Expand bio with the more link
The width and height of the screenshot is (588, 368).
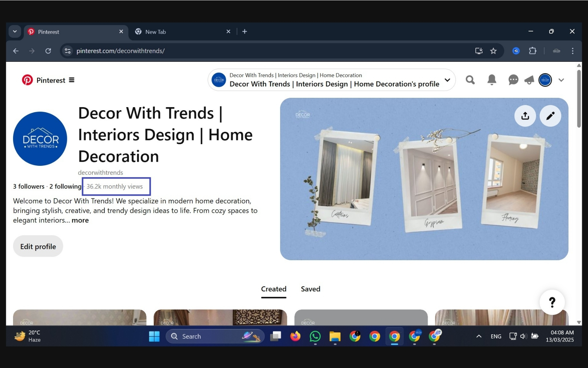click(80, 220)
